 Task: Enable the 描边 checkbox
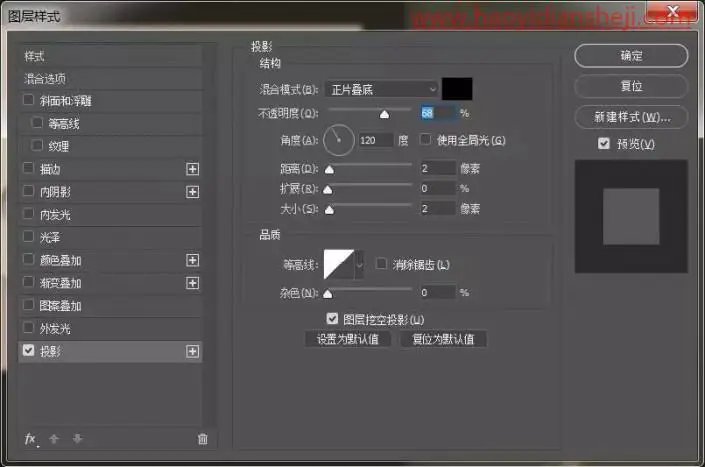tap(28, 168)
